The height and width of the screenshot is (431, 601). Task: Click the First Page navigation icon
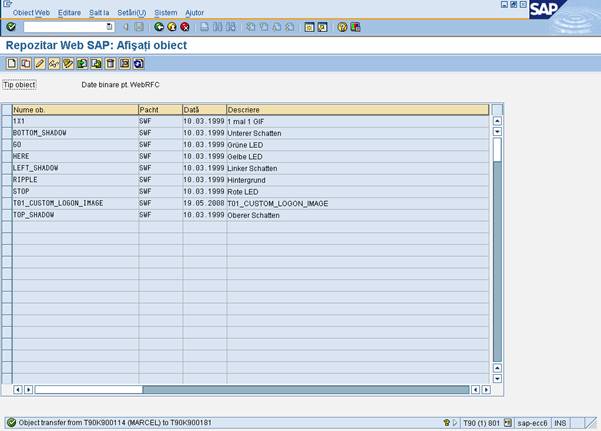tap(251, 27)
